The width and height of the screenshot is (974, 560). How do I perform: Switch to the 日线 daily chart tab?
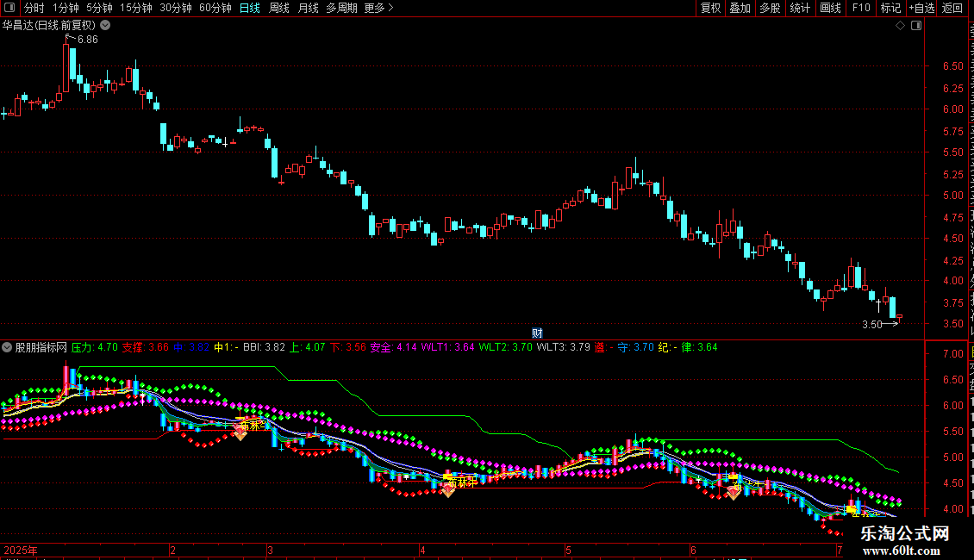click(x=250, y=8)
